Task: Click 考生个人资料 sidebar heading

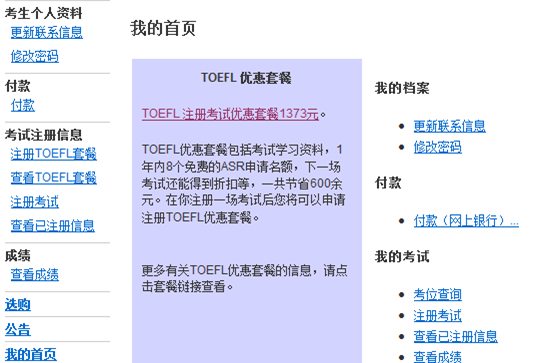Action: click(x=43, y=13)
